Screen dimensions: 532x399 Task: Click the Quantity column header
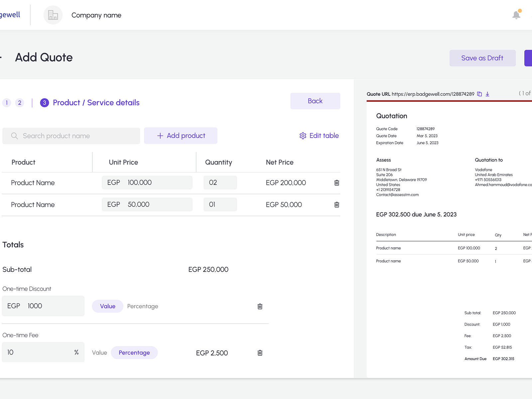pyautogui.click(x=218, y=162)
